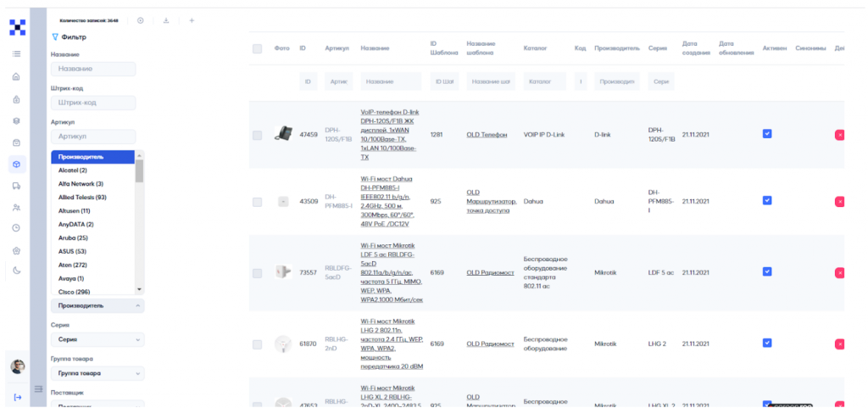Viewport: 868px width, 408px height.
Task: Focus the Штрих-код filter input
Action: tap(93, 103)
